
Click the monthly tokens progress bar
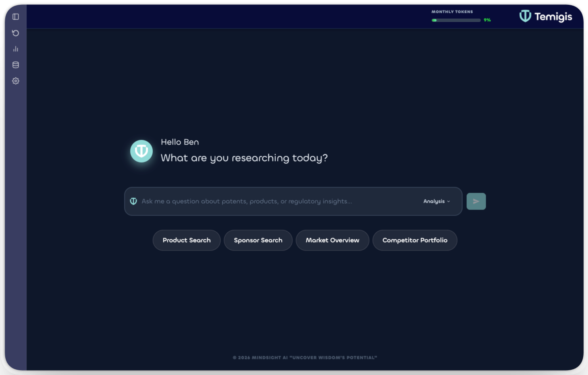[456, 20]
